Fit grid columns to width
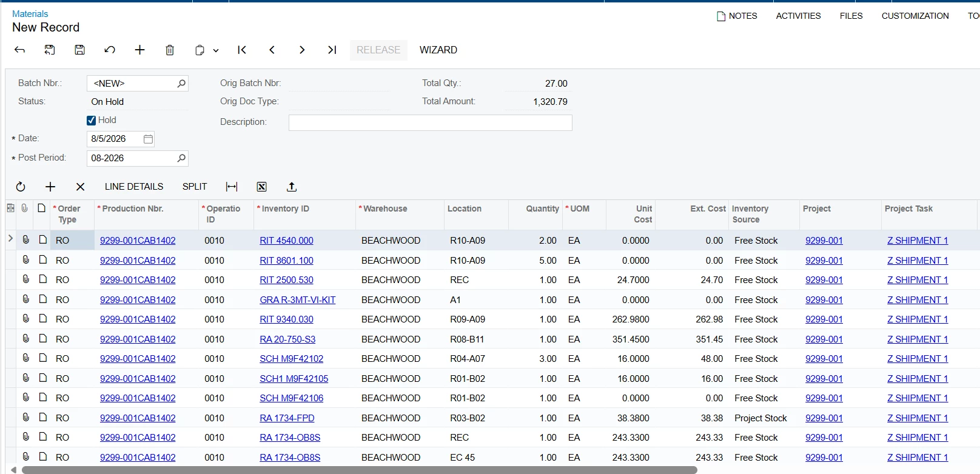Screen dimensions: 980x474 pyautogui.click(x=232, y=187)
